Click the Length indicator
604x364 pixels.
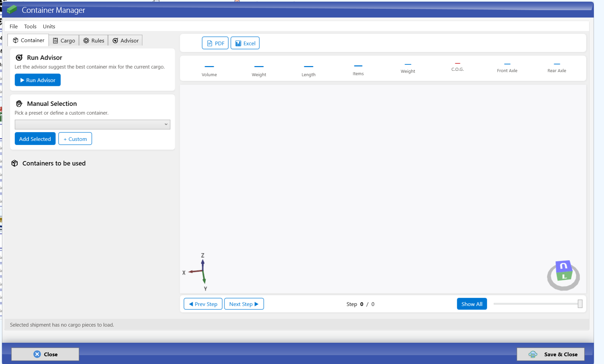tap(308, 71)
